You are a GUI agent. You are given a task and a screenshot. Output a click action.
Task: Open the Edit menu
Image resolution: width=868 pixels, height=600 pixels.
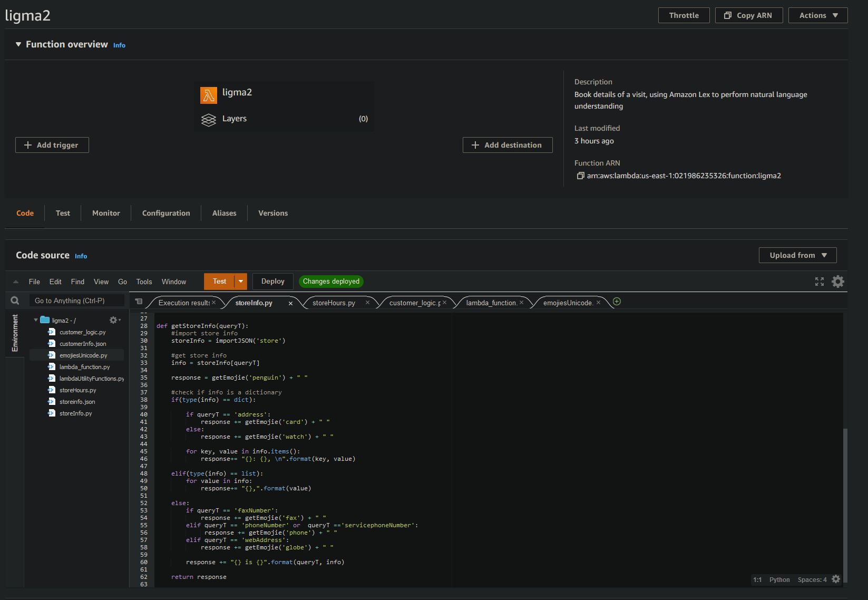pyautogui.click(x=55, y=282)
